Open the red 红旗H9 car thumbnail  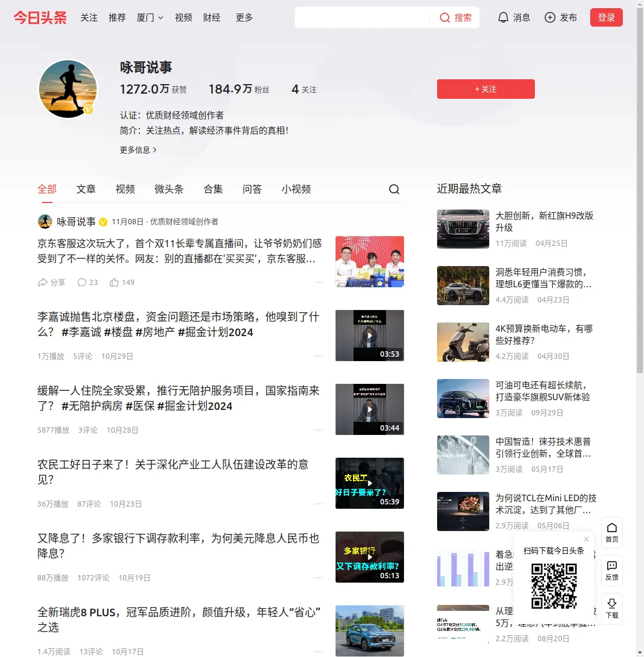coord(463,229)
